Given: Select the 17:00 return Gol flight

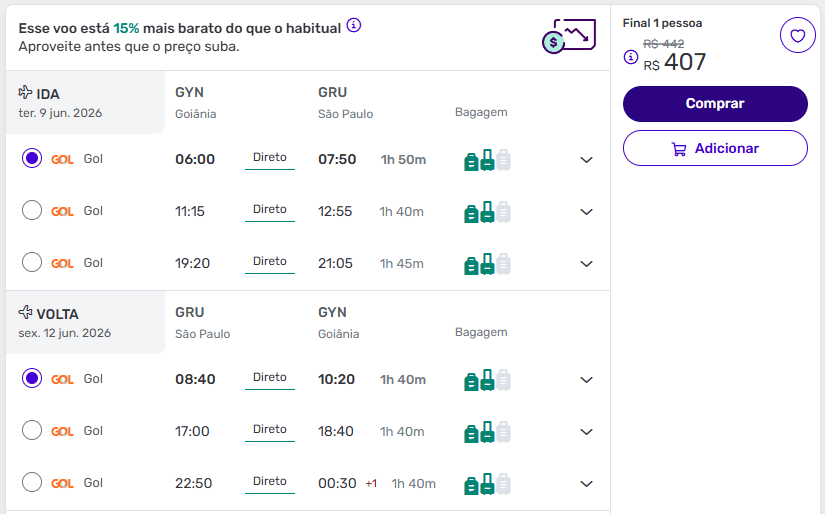Looking at the screenshot, I should click(32, 430).
